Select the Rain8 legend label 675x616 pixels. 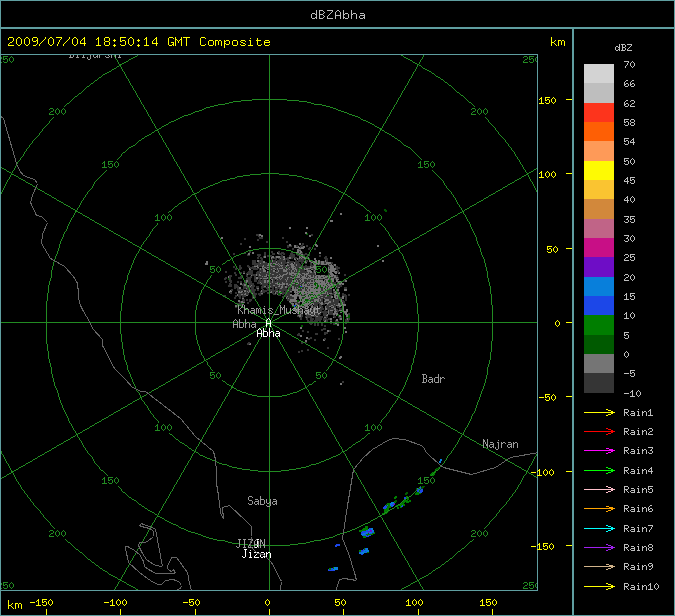point(638,548)
